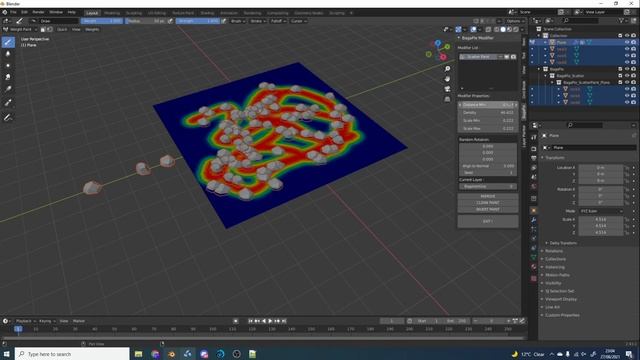640x360 pixels.
Task: Toggle eye icon for BagaPie collection row
Action: pyautogui.click(x=627, y=69)
